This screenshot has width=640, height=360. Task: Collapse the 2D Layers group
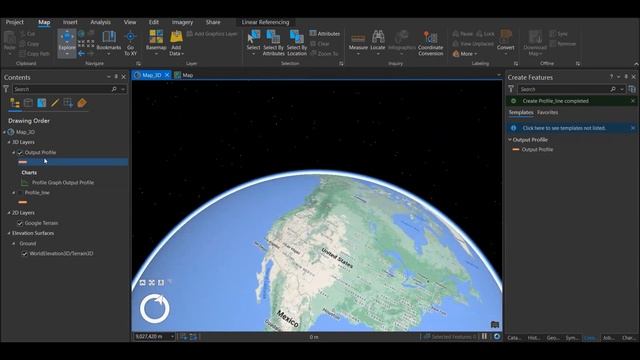coord(9,213)
